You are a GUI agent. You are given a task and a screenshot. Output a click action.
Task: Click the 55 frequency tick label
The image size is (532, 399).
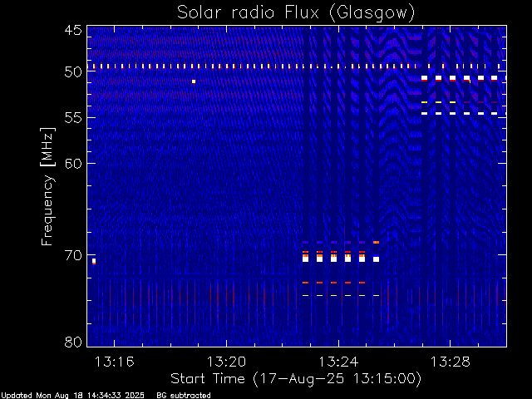point(73,118)
